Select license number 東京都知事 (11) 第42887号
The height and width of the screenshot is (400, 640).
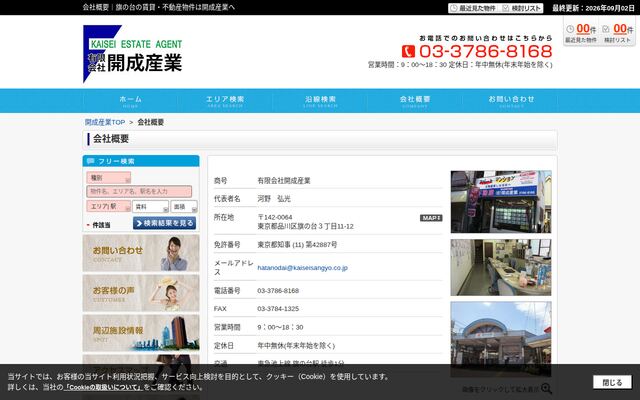297,244
